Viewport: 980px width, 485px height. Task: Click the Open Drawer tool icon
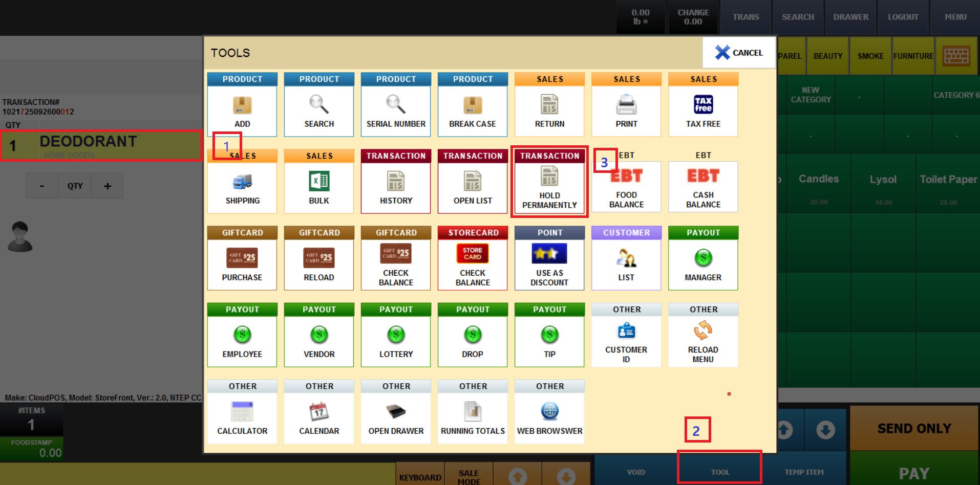coord(396,412)
